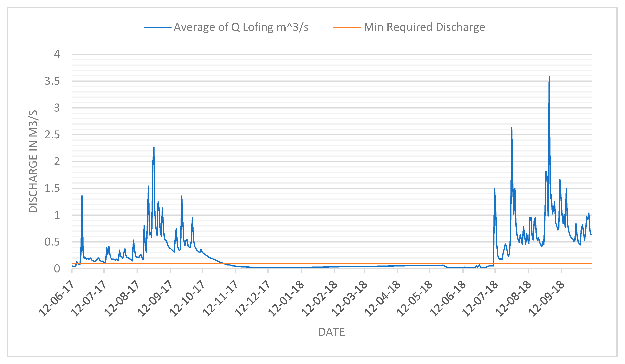Click the y-axis value 3.5
Screen dimensions: 625x364
coord(52,81)
